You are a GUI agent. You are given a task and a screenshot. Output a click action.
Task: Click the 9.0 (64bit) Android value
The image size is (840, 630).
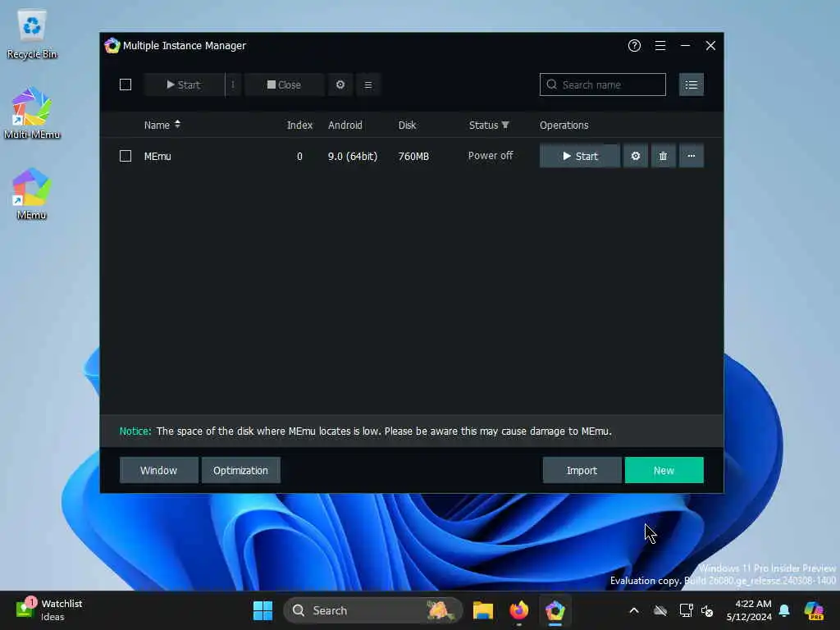point(353,157)
